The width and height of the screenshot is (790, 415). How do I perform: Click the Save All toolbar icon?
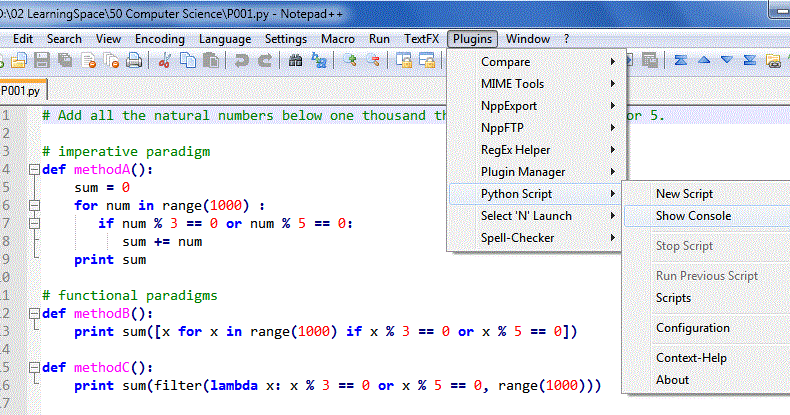(65, 61)
